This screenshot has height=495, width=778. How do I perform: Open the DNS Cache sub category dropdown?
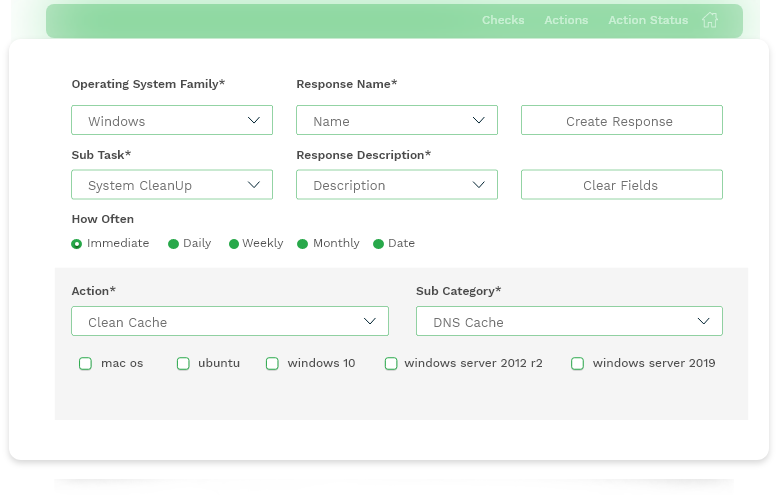pyautogui.click(x=569, y=321)
